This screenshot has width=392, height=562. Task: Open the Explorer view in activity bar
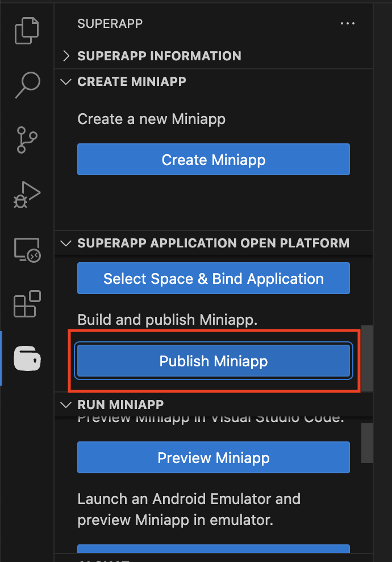(27, 31)
